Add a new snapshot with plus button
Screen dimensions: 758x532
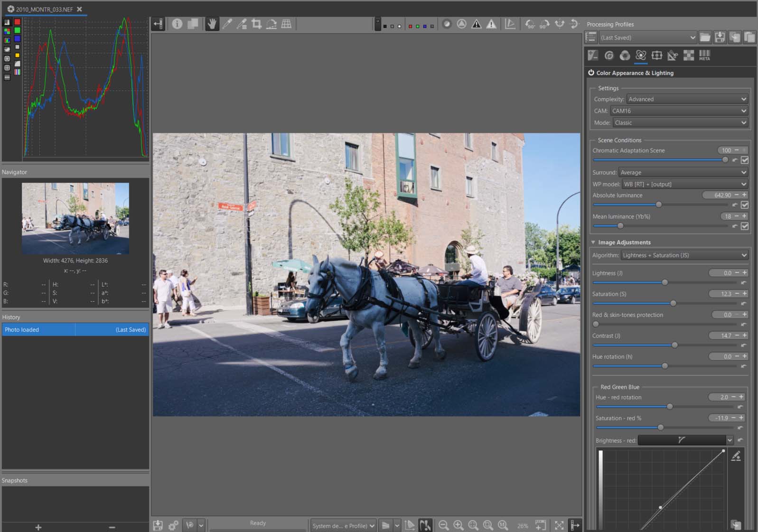(38, 527)
